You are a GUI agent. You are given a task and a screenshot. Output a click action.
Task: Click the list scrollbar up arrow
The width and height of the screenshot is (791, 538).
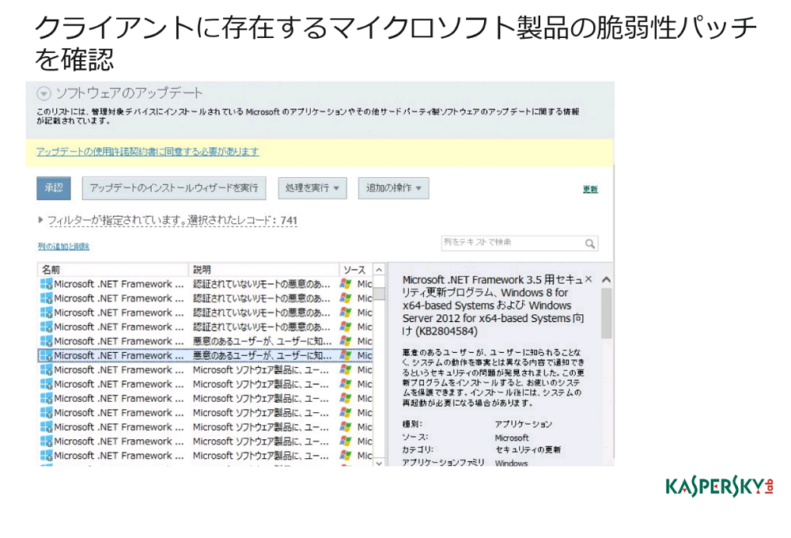[379, 270]
